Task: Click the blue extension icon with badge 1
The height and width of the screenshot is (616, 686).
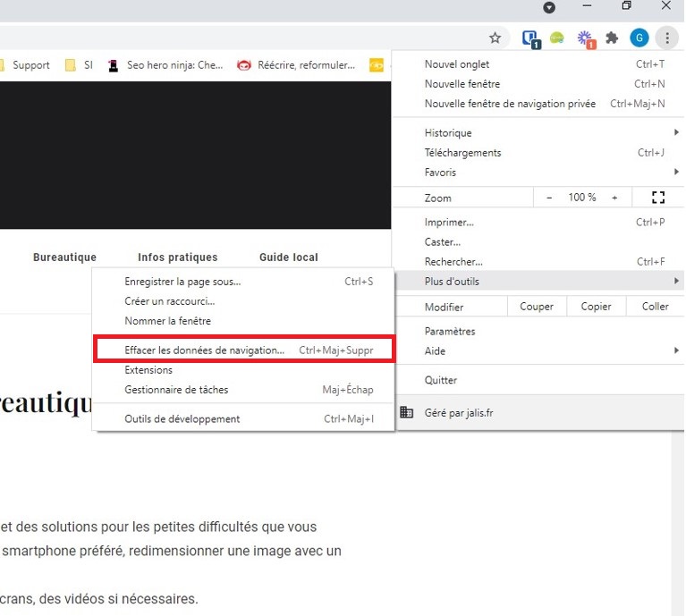Action: (530, 38)
